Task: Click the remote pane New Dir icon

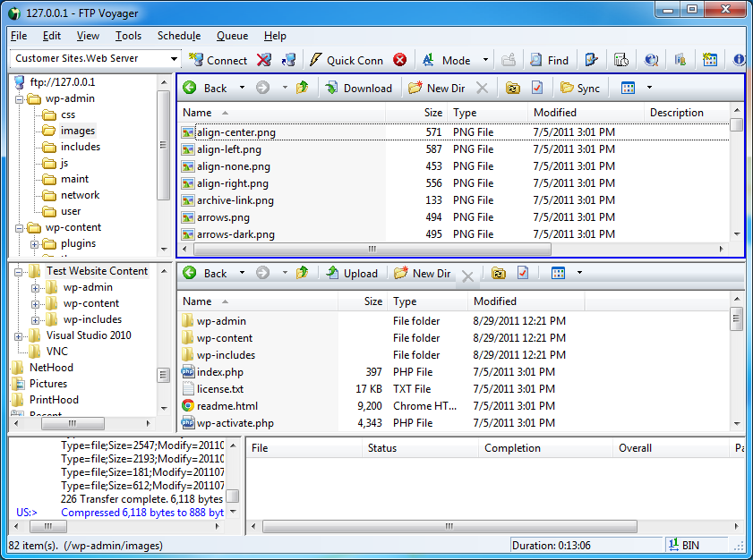Action: pos(415,88)
